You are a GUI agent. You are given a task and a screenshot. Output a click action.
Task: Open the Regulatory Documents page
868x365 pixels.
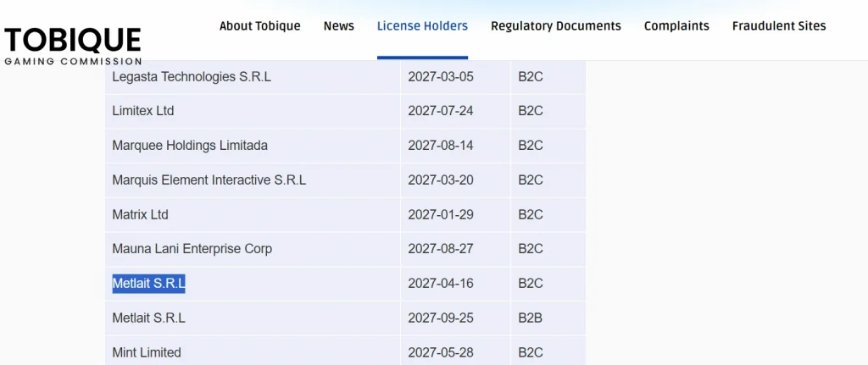click(x=556, y=26)
